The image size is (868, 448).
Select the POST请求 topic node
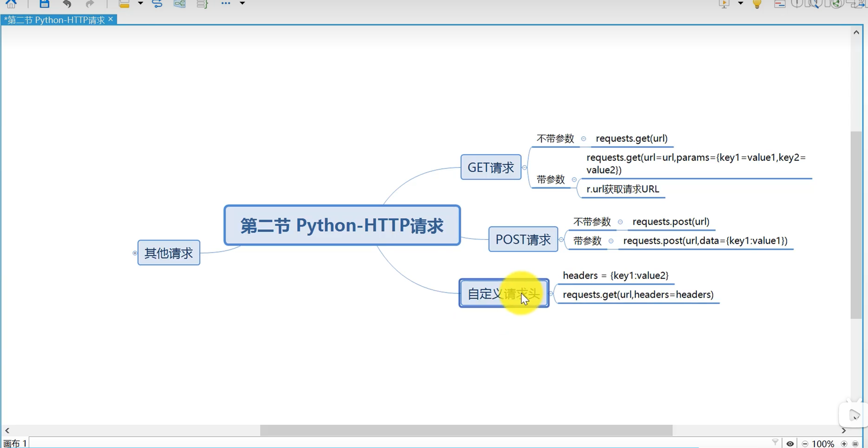523,239
